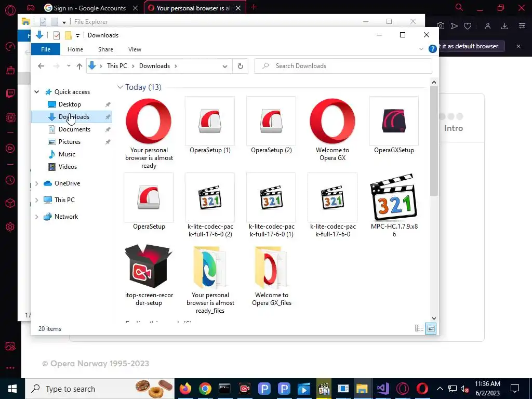Select 'Your personal browser is almost ready' Opera file

pos(149,122)
